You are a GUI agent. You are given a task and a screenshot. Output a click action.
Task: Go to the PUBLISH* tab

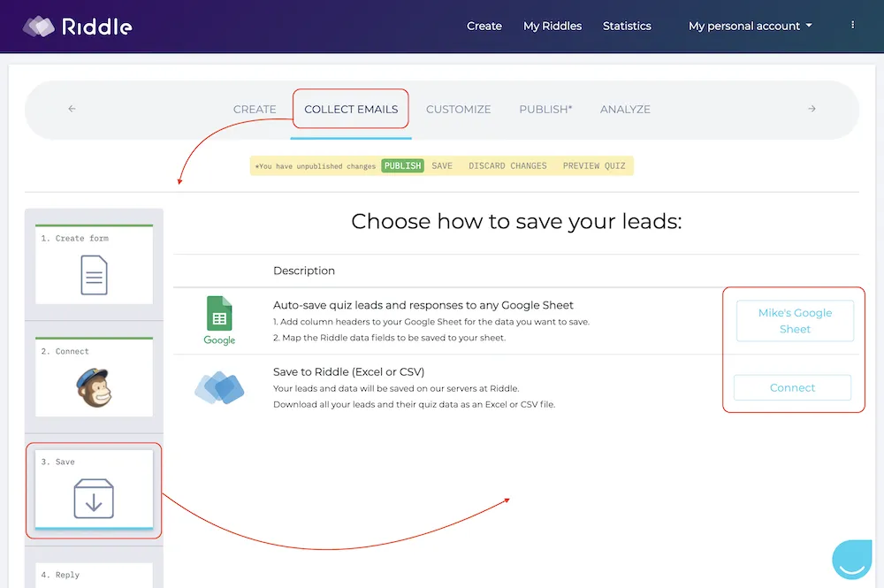(x=545, y=110)
